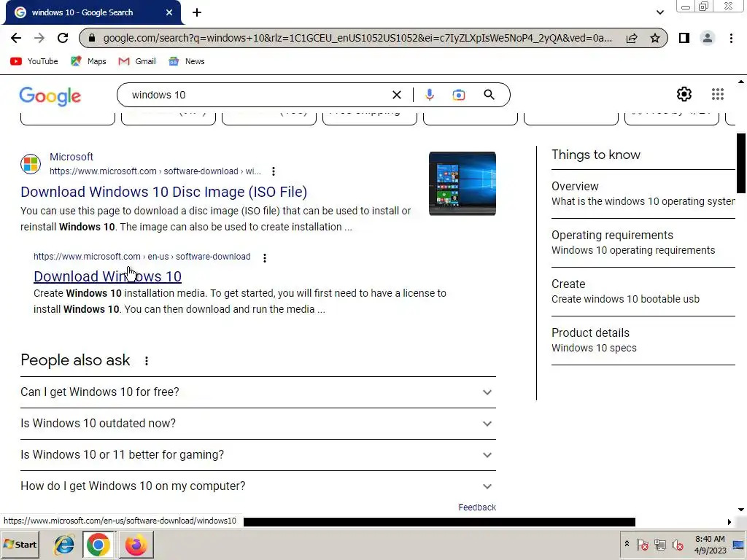Switch to Chrome in the taskbar
Viewport: 747px width, 560px height.
point(98,545)
